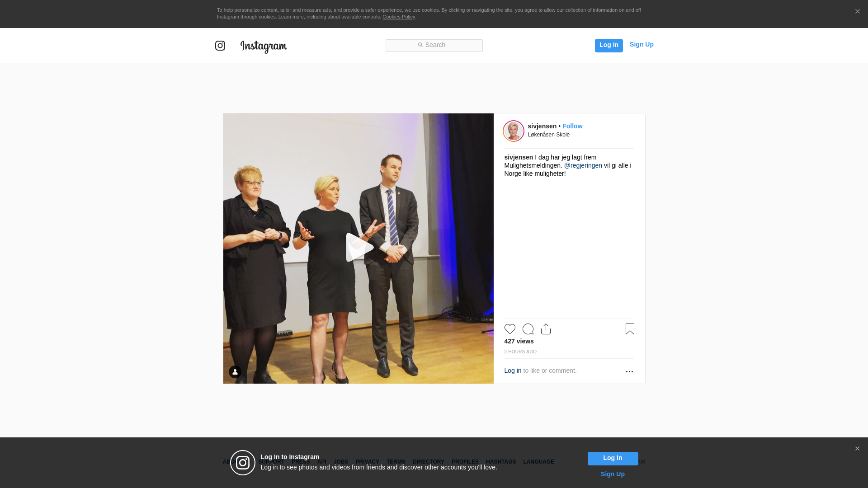Focus the Search input field
Image resolution: width=868 pixels, height=488 pixels.
click(434, 46)
